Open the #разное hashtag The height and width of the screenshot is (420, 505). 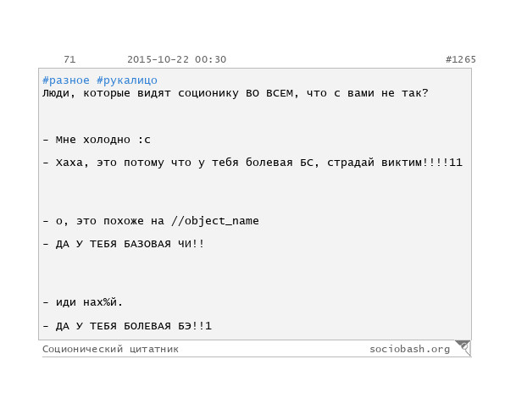point(66,80)
